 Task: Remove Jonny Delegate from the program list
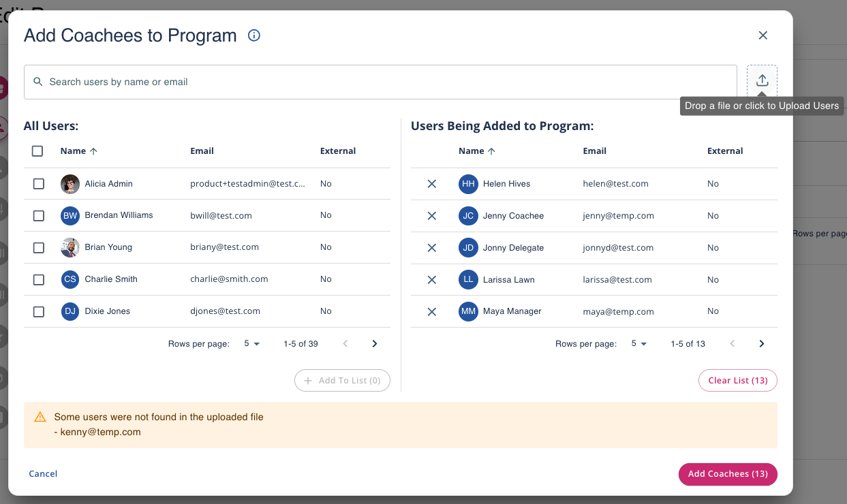(x=431, y=248)
